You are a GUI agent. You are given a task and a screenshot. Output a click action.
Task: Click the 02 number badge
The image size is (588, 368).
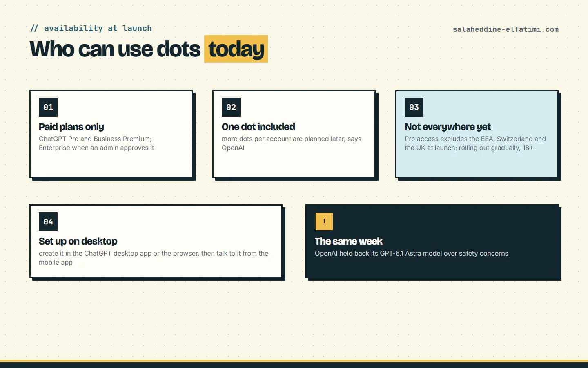tap(231, 107)
